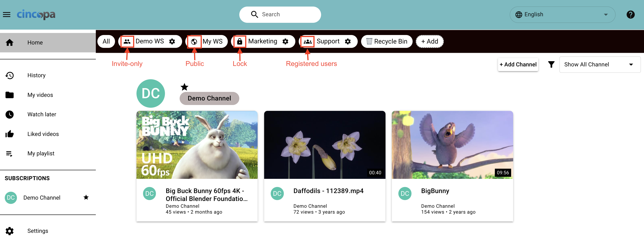Click the + Add workspace button
This screenshot has height=238, width=644.
click(430, 42)
